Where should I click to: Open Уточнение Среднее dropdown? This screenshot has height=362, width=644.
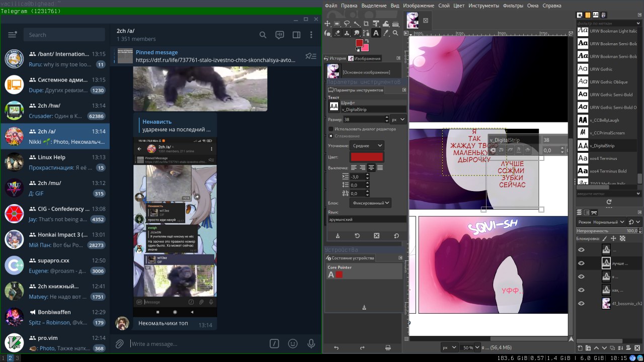pyautogui.click(x=367, y=145)
